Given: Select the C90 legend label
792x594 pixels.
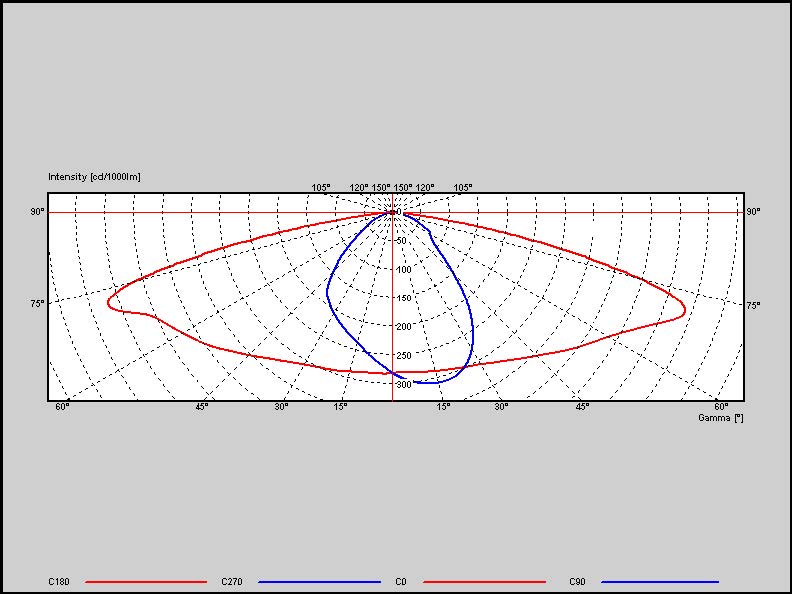Looking at the screenshot, I should [x=577, y=582].
